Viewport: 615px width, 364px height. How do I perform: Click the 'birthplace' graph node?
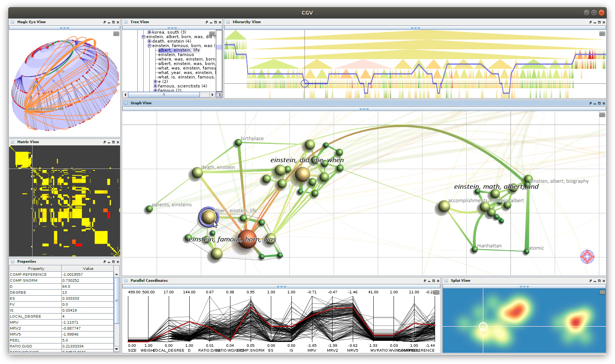(x=238, y=142)
